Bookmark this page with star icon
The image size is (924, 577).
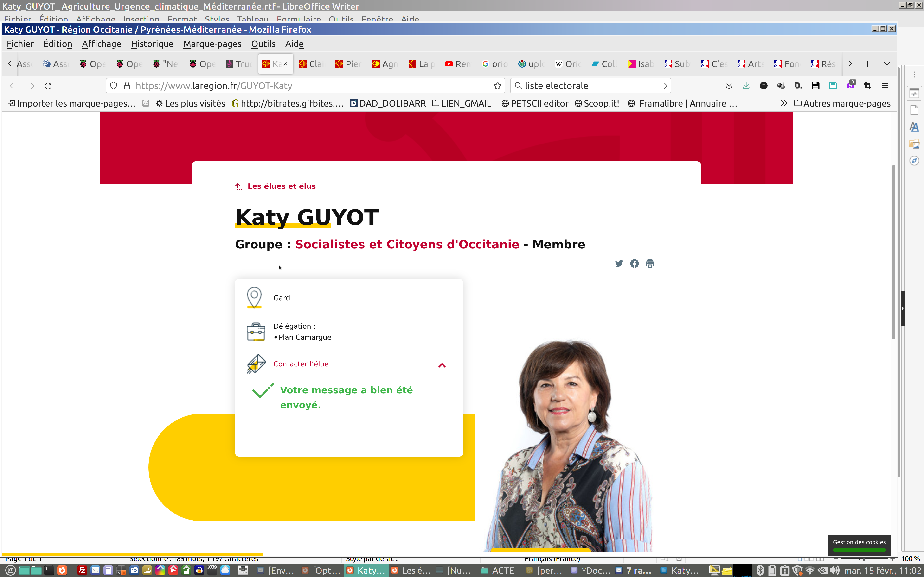(498, 86)
